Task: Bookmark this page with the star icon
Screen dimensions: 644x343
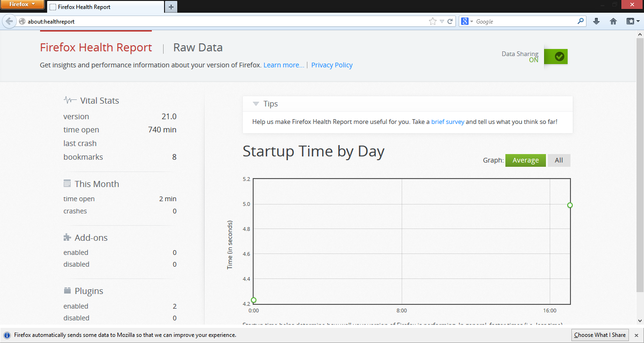Action: pyautogui.click(x=433, y=21)
